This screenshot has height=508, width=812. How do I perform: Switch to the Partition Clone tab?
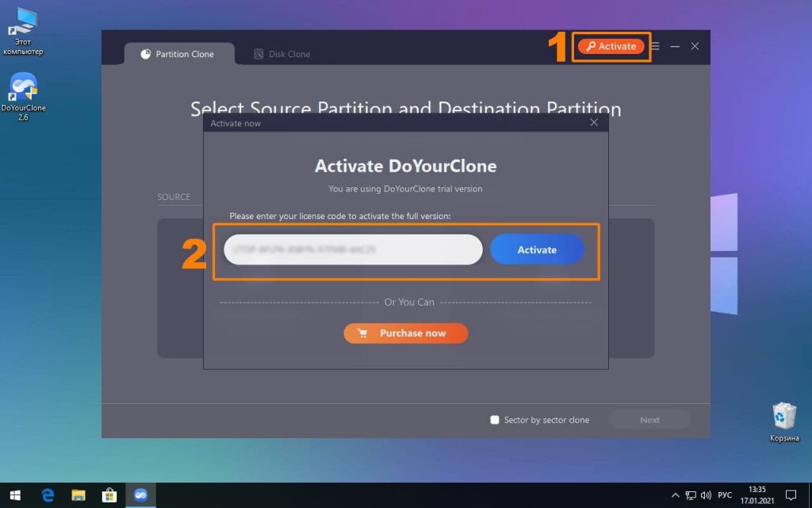click(x=178, y=54)
